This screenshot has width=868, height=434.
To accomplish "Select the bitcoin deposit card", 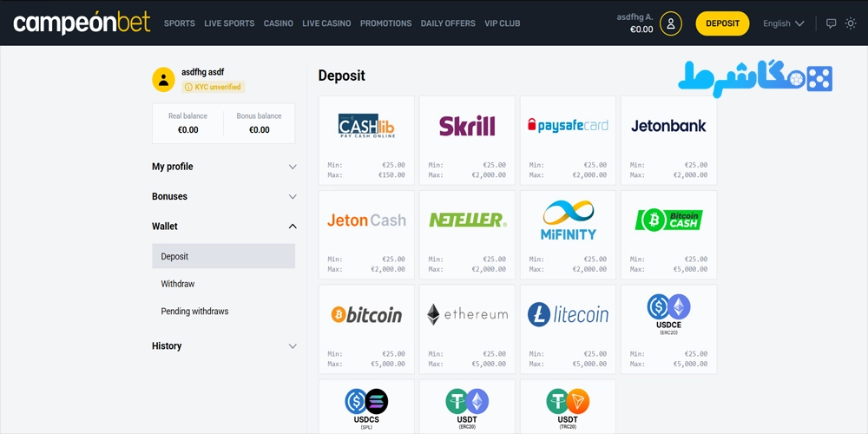I will pyautogui.click(x=366, y=329).
